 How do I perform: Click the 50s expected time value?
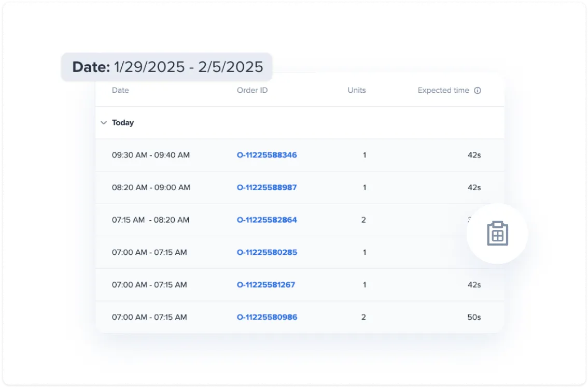(x=474, y=317)
